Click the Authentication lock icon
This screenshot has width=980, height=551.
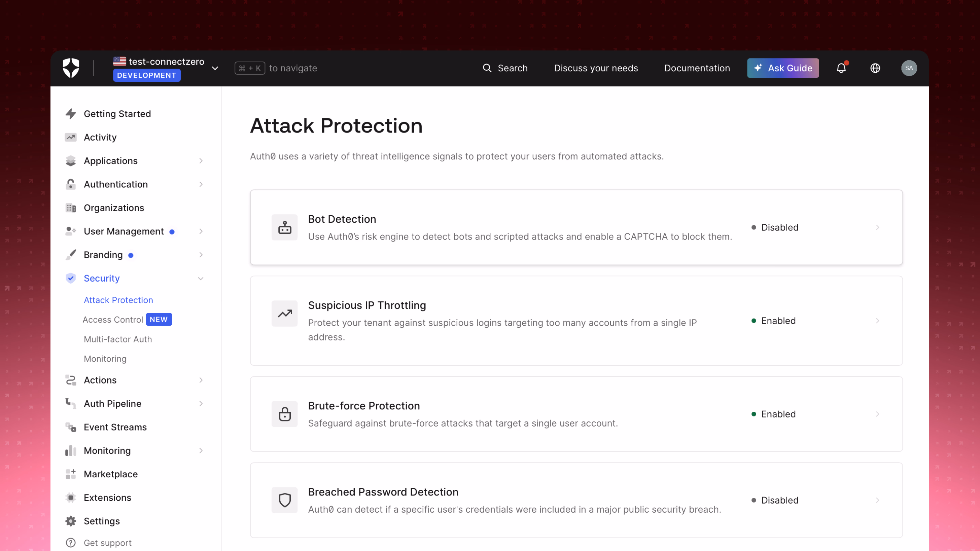(71, 184)
